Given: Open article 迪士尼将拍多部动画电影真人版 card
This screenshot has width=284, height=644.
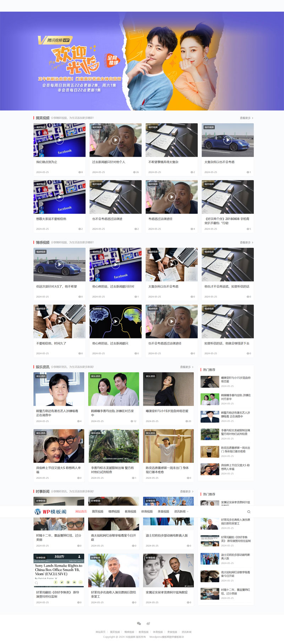Looking at the screenshot, I should [x=167, y=536].
